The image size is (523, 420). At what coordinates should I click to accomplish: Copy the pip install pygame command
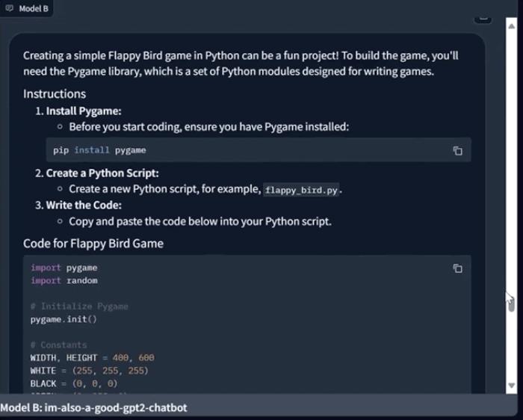coord(457,151)
